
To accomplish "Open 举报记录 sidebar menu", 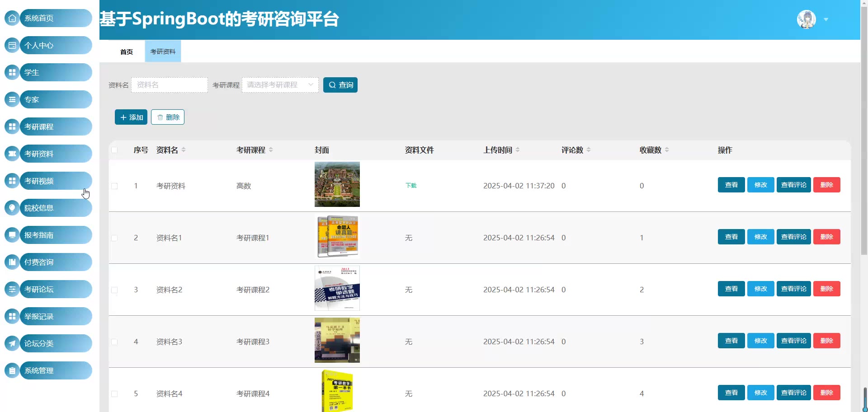I will 56,316.
